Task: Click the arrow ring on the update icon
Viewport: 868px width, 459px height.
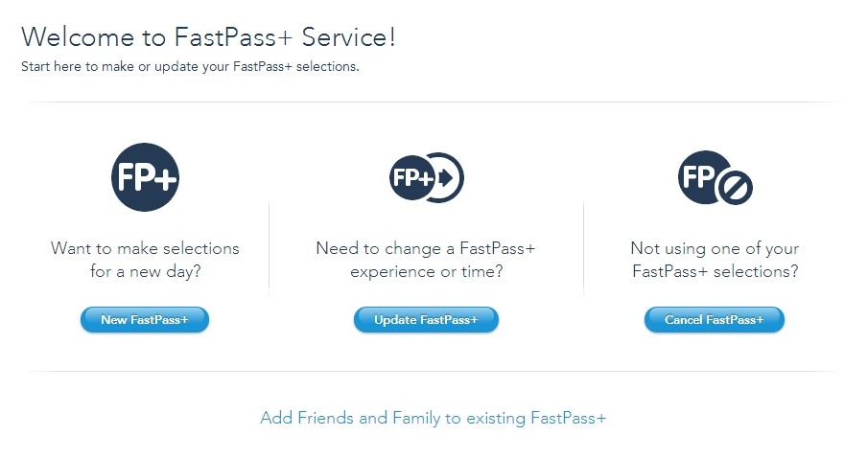Action: click(x=447, y=177)
